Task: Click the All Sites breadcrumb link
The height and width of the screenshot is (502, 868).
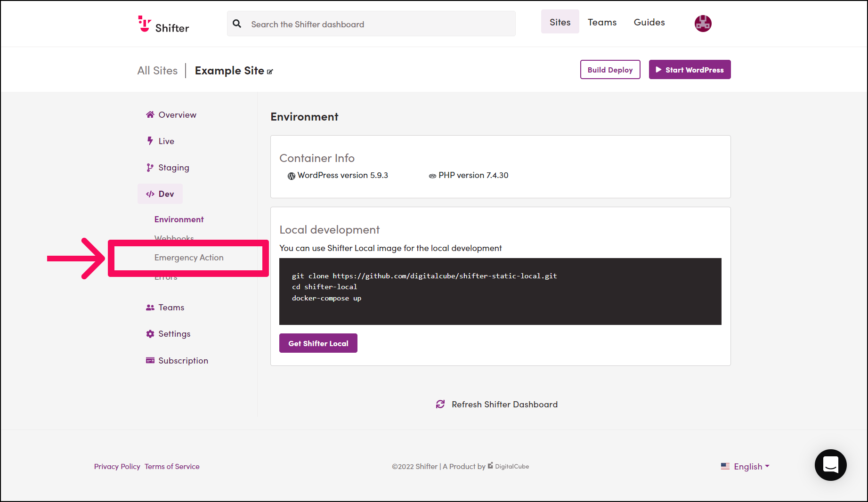Action: click(157, 71)
